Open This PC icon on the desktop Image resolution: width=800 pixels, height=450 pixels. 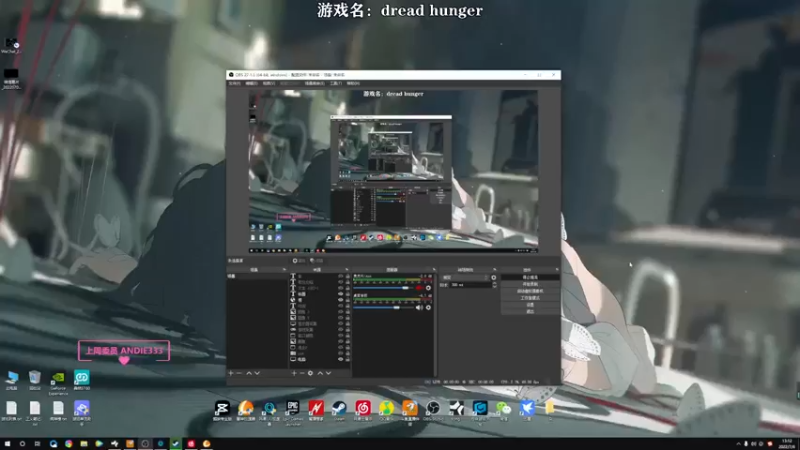pyautogui.click(x=11, y=378)
